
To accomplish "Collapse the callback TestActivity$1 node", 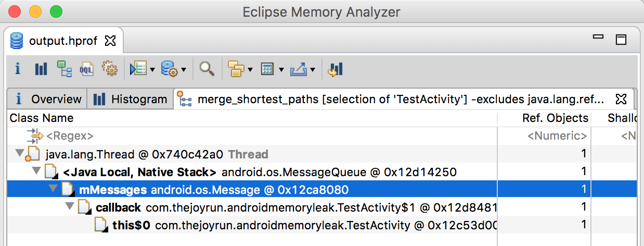I will (x=70, y=207).
